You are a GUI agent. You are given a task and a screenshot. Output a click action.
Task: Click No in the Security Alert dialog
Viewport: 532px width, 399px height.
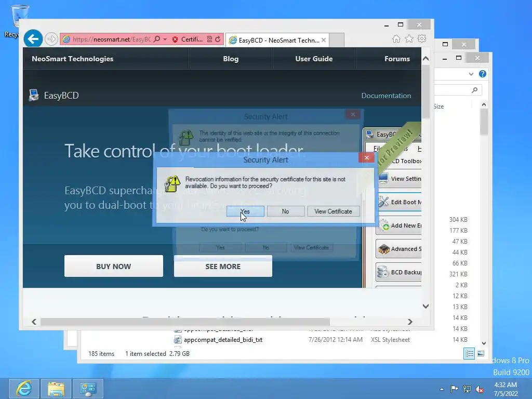tap(285, 211)
